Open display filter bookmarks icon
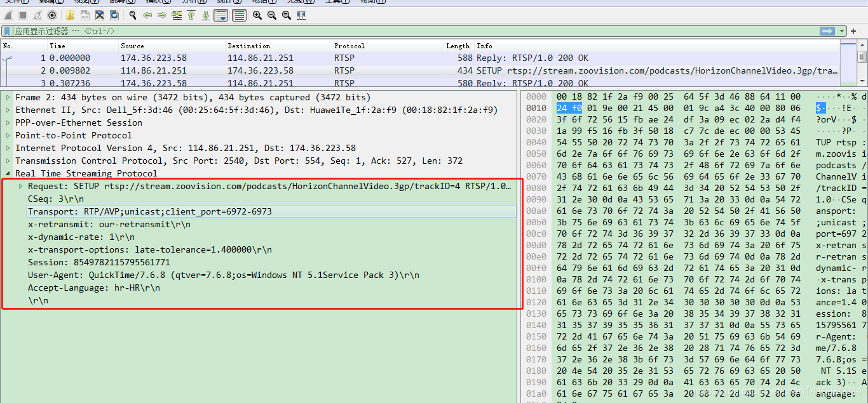Screen dimensions: 868x403 coord(7,30)
